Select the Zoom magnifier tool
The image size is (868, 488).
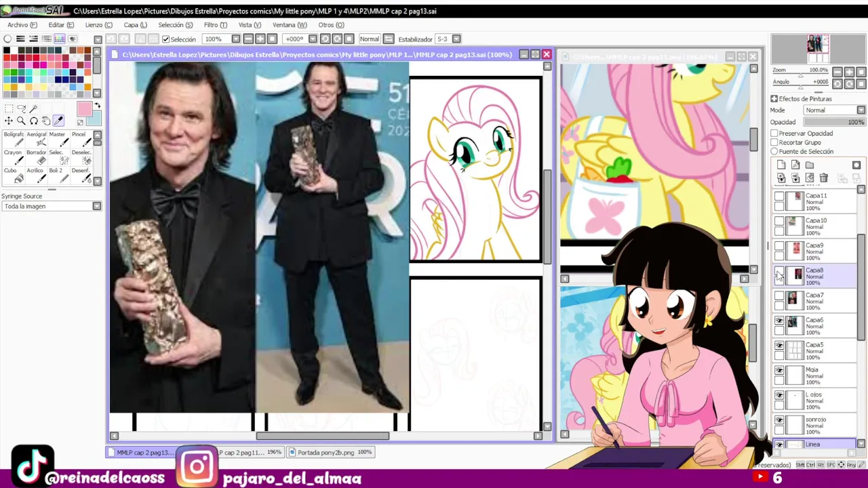pos(21,121)
